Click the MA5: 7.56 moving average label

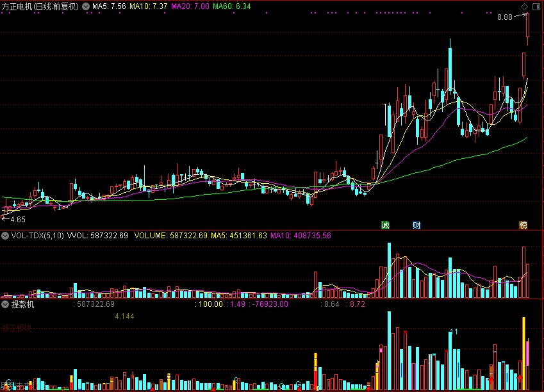(x=109, y=6)
